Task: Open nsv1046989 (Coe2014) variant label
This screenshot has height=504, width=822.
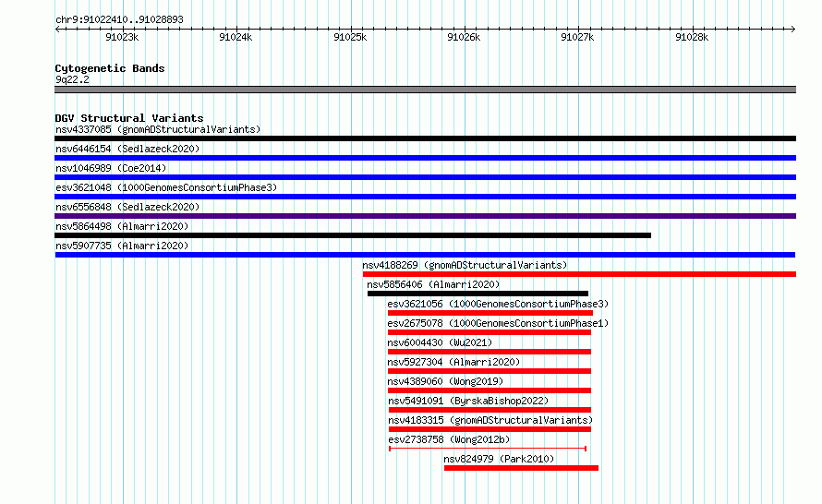Action: 111,168
